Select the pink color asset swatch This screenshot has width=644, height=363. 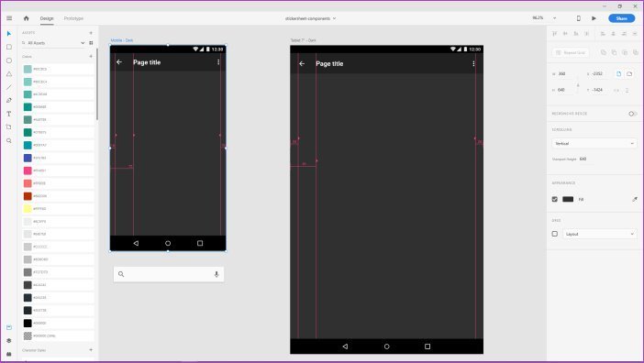[x=28, y=170]
